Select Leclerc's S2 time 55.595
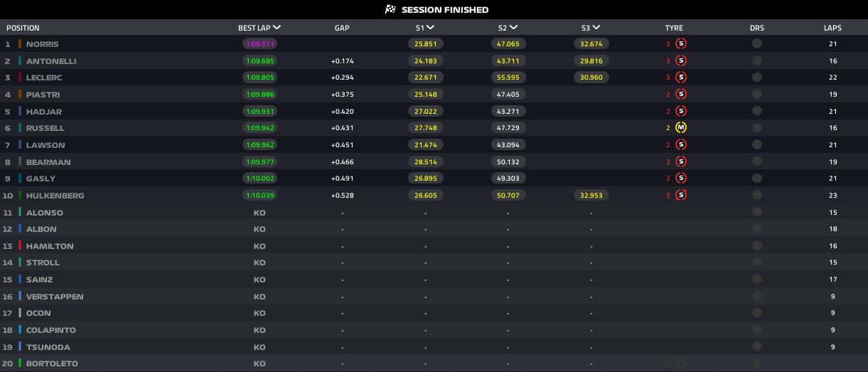Screen dimensions: 868x372 tap(508, 78)
